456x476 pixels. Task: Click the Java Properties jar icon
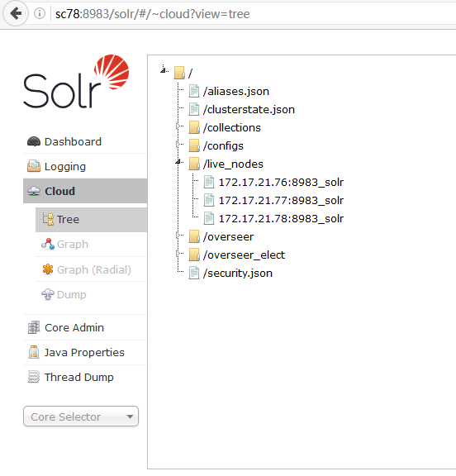pos(34,352)
